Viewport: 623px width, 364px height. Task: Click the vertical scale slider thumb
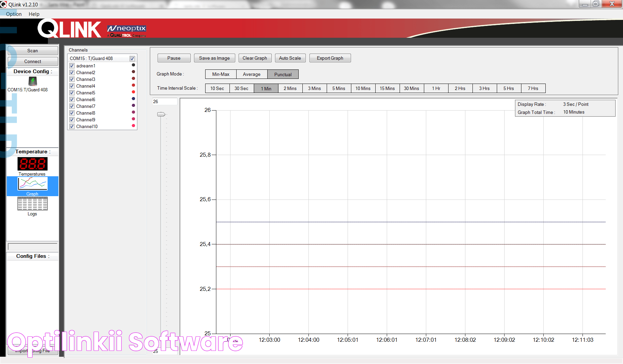[161, 114]
